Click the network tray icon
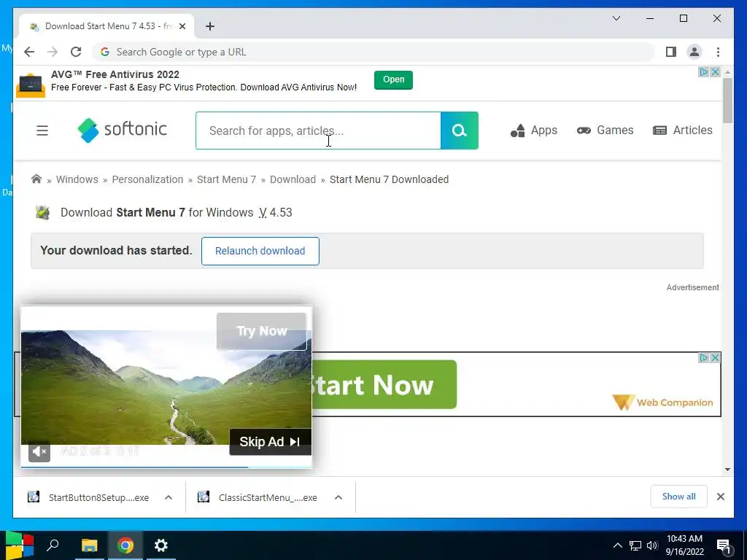This screenshot has width=747, height=560. pos(635,545)
